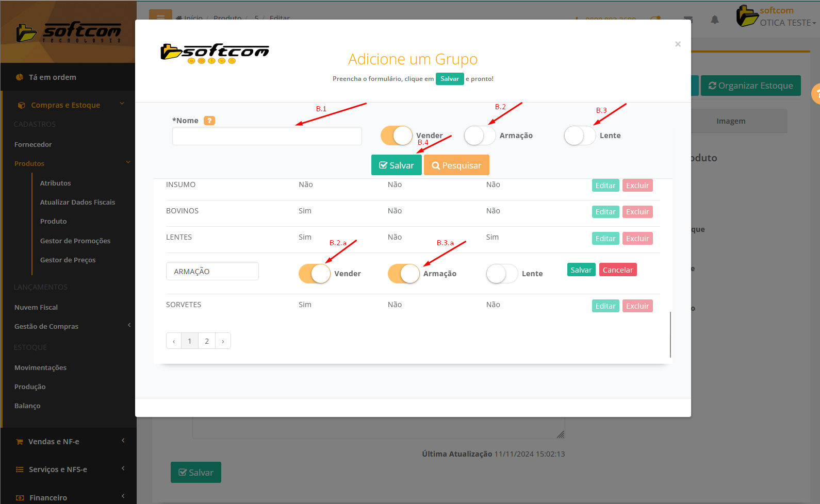The height and width of the screenshot is (504, 820).
Task: Open Atributos in the sidebar menu
Action: coord(56,183)
